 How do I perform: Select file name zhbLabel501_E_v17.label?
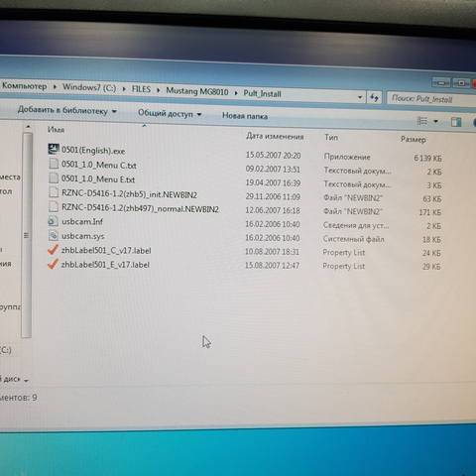(x=105, y=265)
